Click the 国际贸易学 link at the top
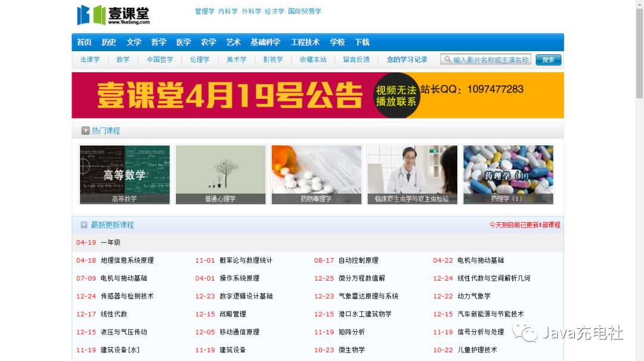Image resolution: width=644 pixels, height=361 pixels. (304, 11)
